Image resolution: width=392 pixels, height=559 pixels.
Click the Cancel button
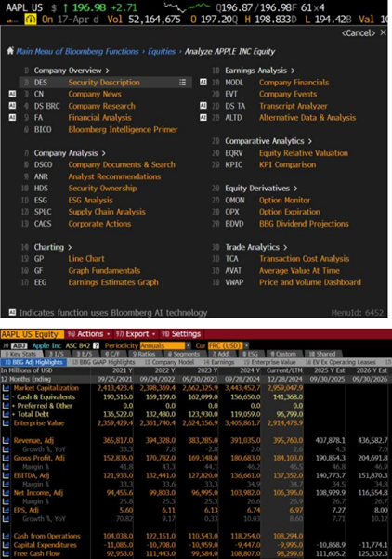(359, 33)
